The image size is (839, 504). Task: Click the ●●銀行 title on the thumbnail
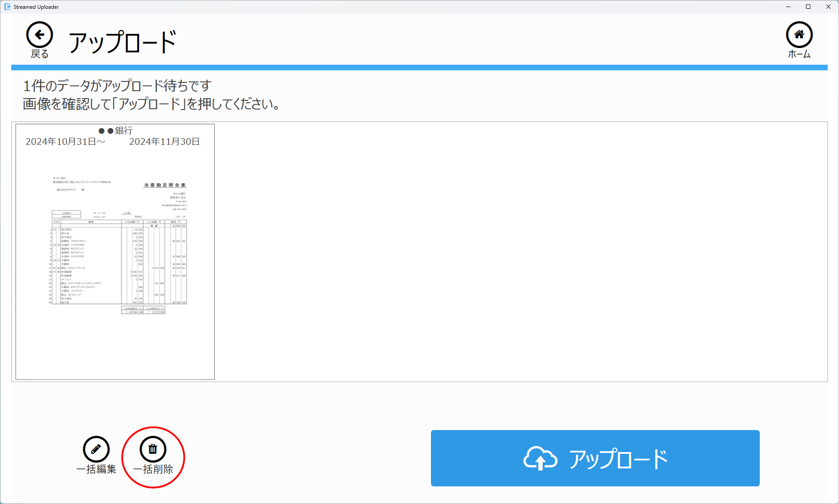coord(115,131)
